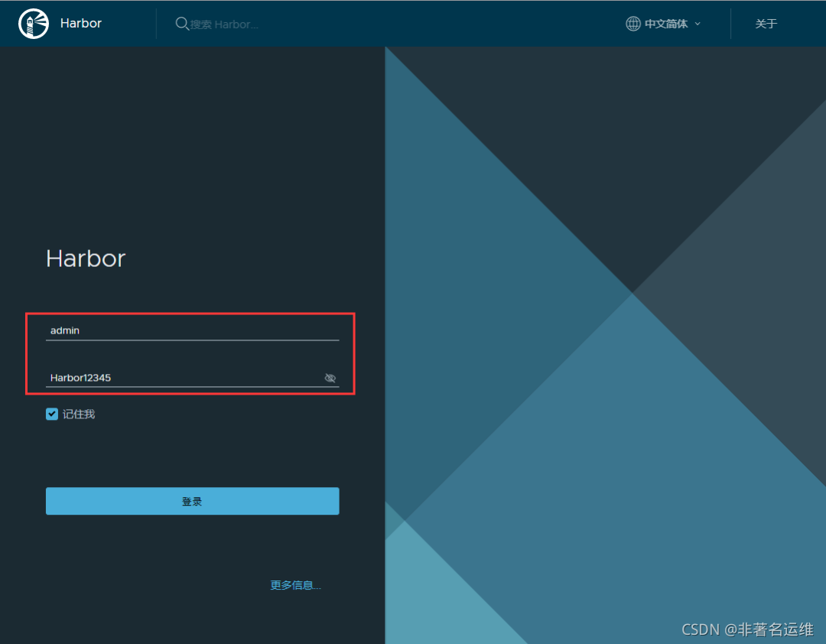Click the Harbor title in header

[x=80, y=23]
